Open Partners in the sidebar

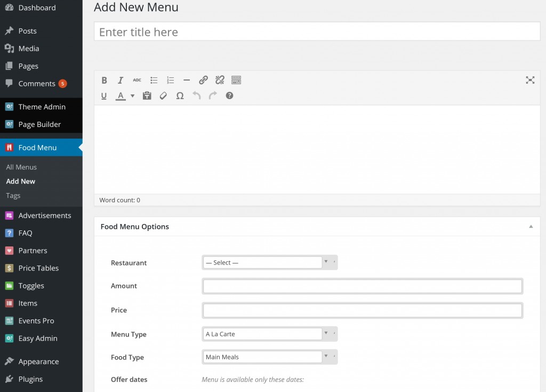[x=41, y=251]
